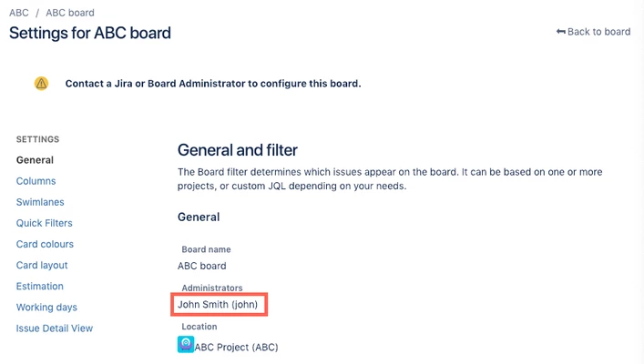Open Working days settings
644x364 pixels.
(x=46, y=308)
